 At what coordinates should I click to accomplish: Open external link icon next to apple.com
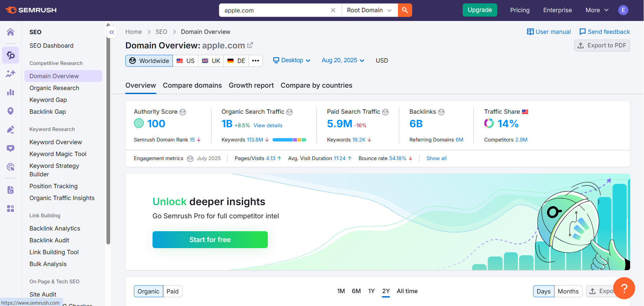(x=250, y=45)
